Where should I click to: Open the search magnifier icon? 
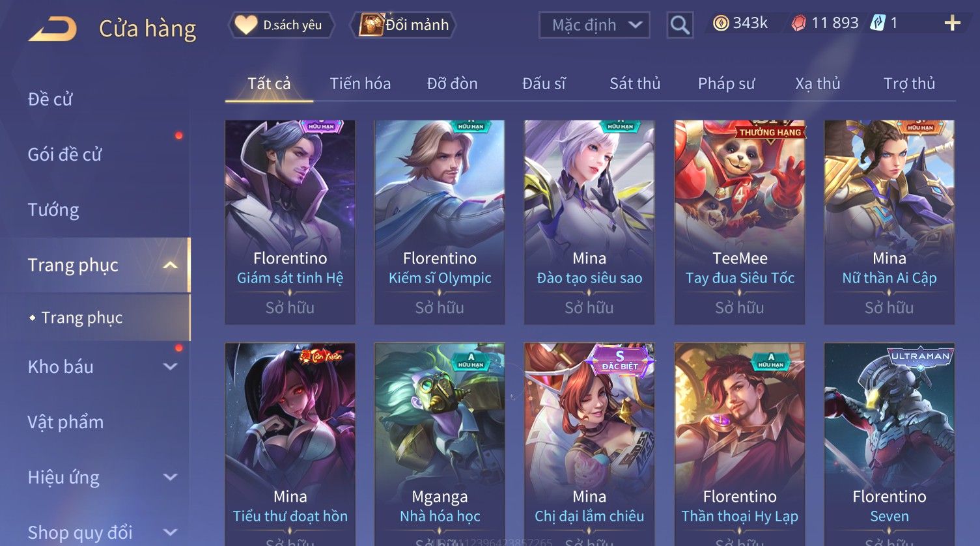(680, 25)
